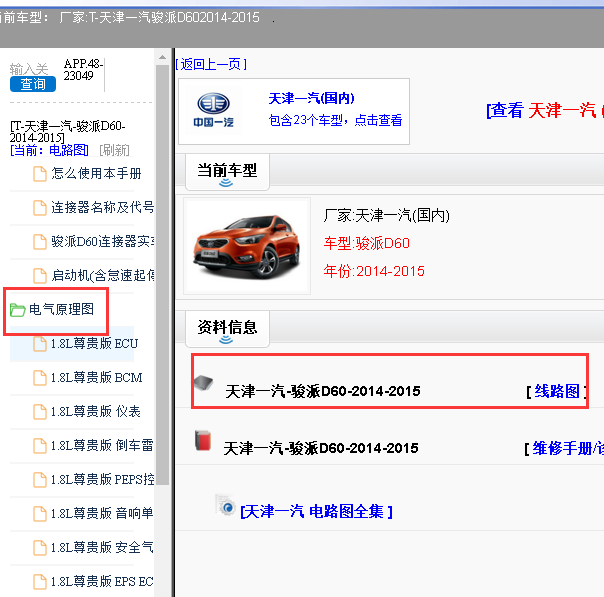This screenshot has height=597, width=604.
Task: Click page icon next to 怎么使用本手册
Action: pos(40,174)
